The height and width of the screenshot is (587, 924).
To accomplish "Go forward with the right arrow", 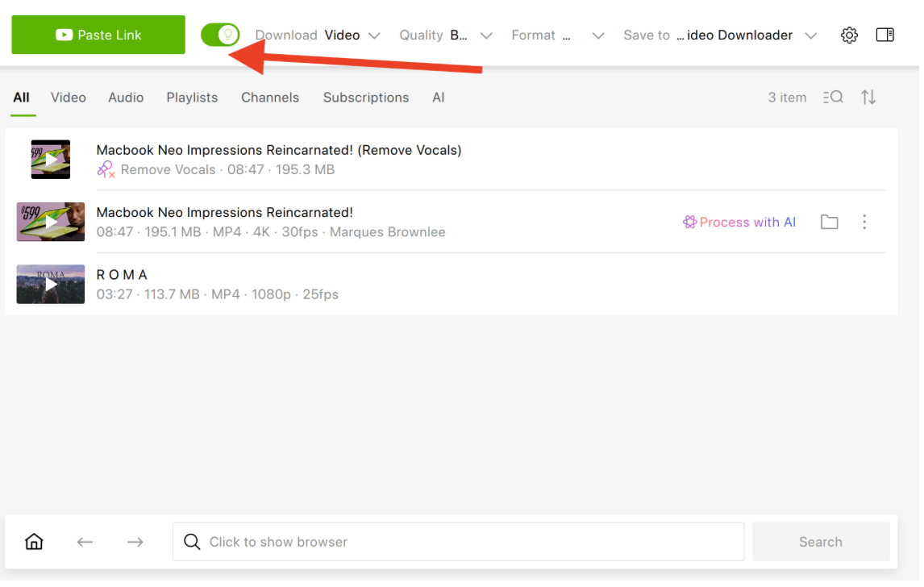I will click(x=135, y=542).
